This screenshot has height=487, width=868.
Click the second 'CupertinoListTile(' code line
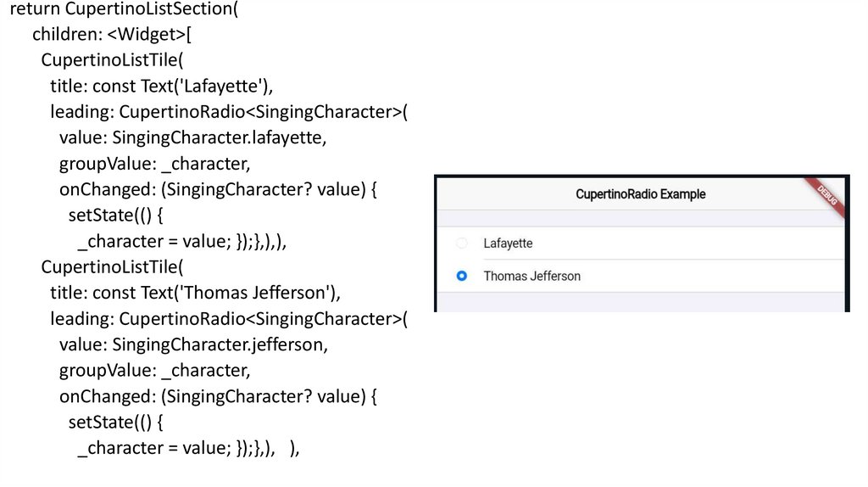(112, 267)
